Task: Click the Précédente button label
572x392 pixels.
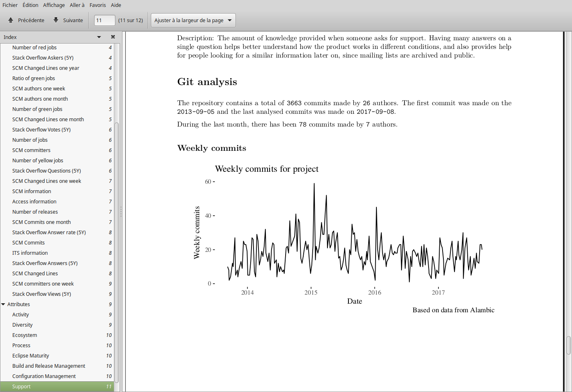Action: [31, 20]
